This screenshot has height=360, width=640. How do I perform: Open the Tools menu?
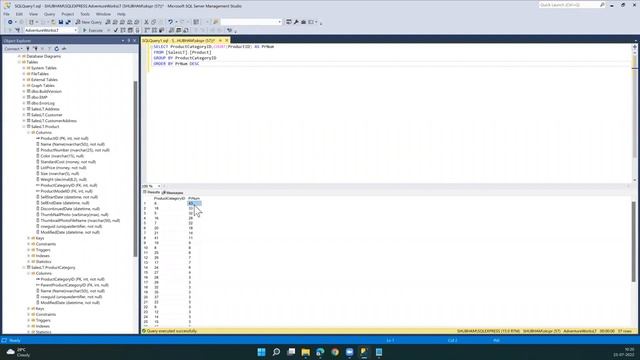point(85,14)
